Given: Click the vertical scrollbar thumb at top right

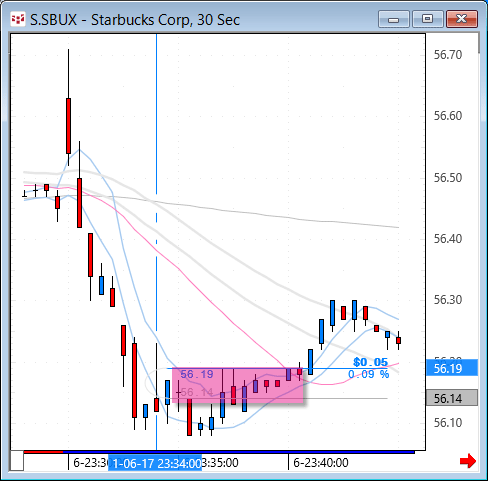Looking at the screenshot, I should click(x=479, y=43).
